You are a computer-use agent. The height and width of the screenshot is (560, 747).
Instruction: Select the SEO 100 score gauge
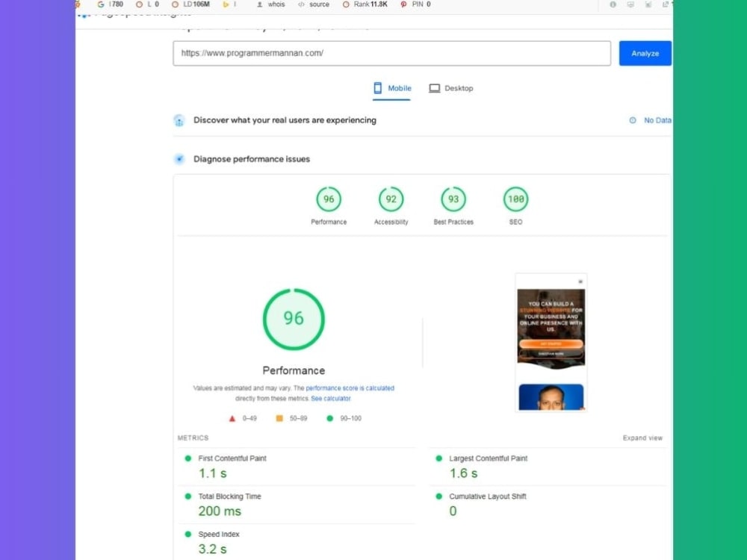coord(516,199)
